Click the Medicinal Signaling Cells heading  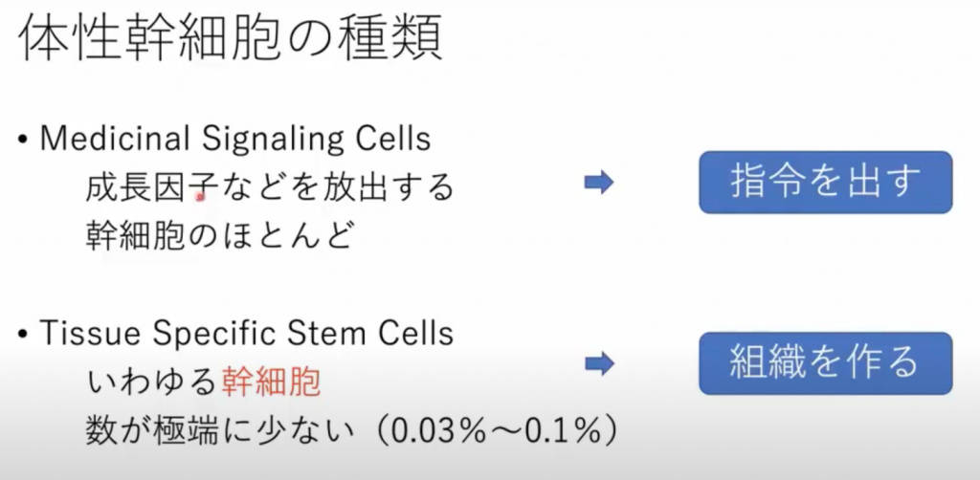pyautogui.click(x=235, y=140)
